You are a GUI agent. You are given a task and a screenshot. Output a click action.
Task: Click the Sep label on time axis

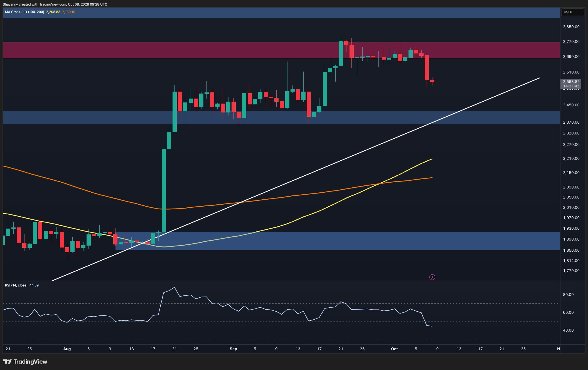click(x=233, y=349)
